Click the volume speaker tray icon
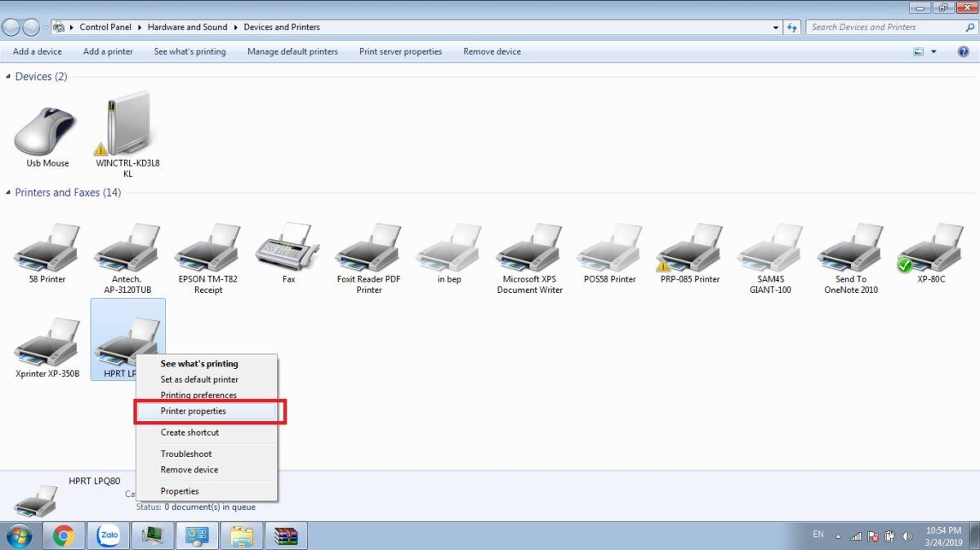The height and width of the screenshot is (550, 980). point(907,536)
